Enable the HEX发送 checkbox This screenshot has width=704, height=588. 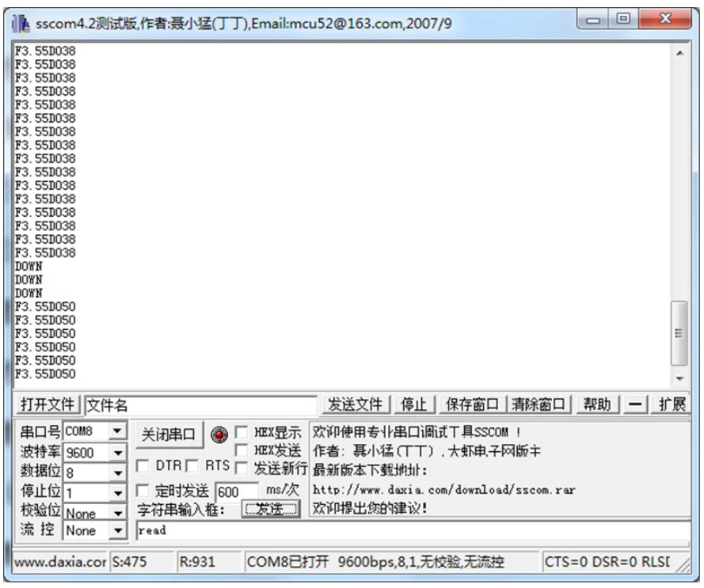242,450
